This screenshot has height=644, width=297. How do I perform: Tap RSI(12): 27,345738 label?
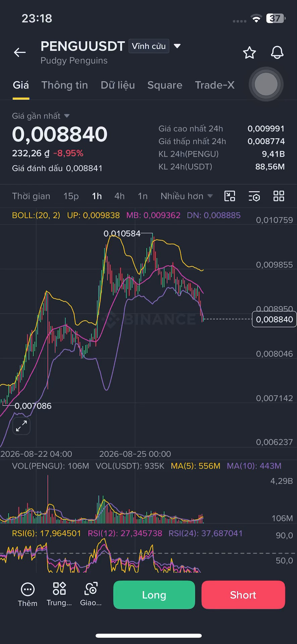(125, 533)
